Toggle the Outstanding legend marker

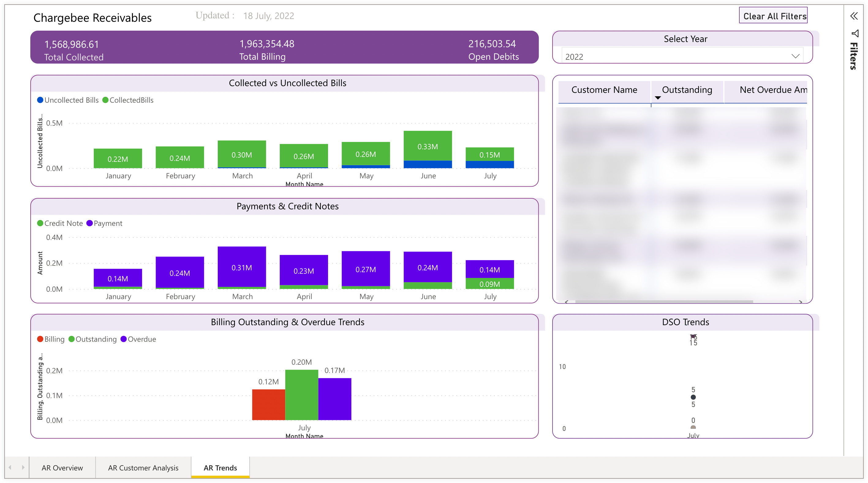[x=71, y=339]
